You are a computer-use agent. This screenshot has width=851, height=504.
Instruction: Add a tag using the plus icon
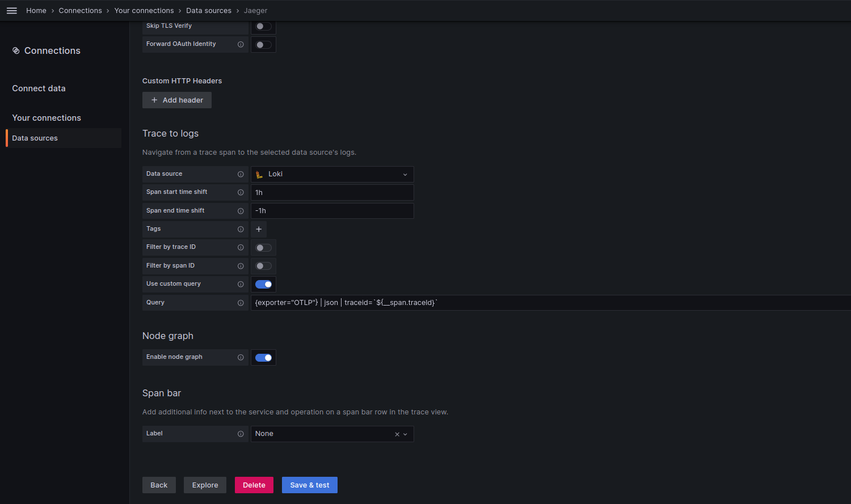click(x=259, y=229)
